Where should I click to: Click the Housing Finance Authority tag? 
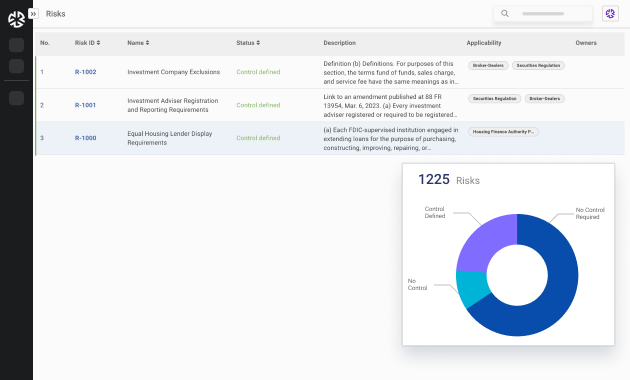click(x=503, y=131)
